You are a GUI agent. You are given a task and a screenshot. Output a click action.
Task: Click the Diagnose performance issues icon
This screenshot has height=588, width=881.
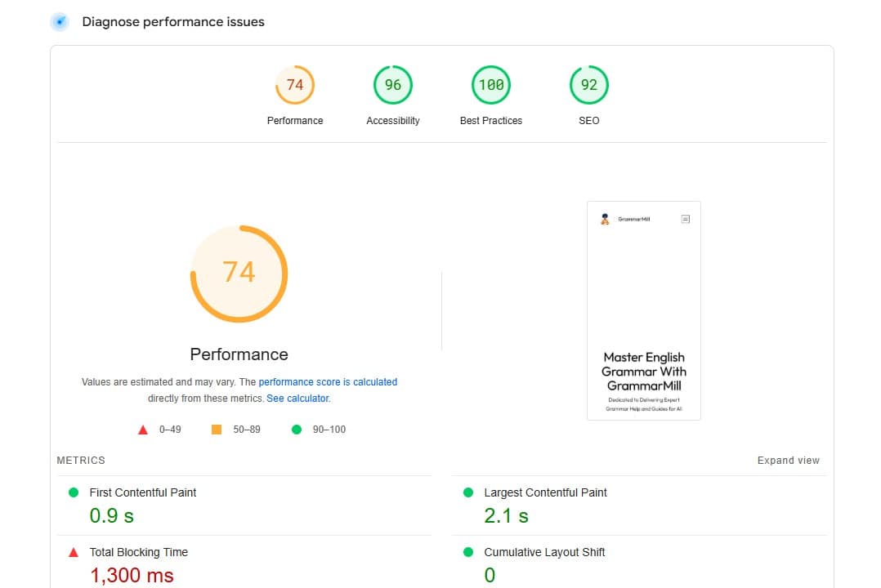point(60,22)
